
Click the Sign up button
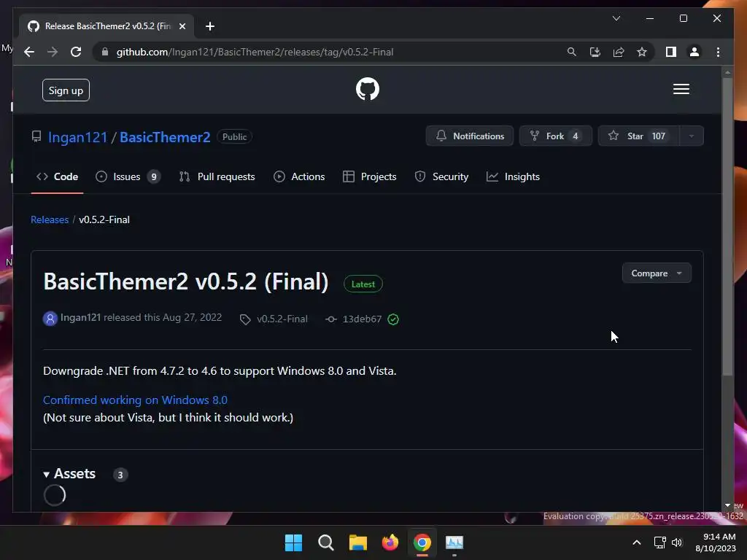(66, 90)
